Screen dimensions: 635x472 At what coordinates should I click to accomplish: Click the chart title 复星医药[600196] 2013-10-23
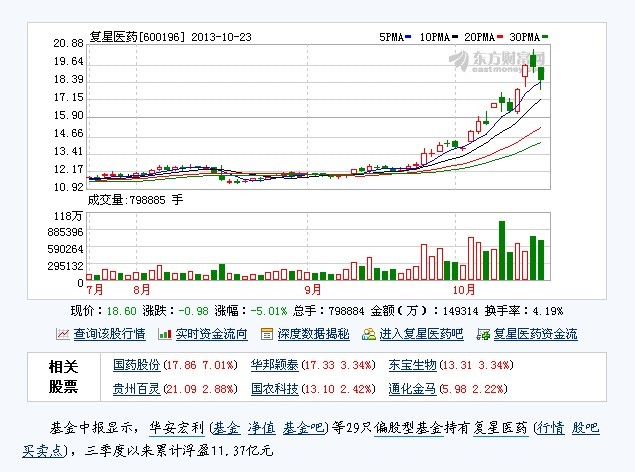(x=170, y=37)
